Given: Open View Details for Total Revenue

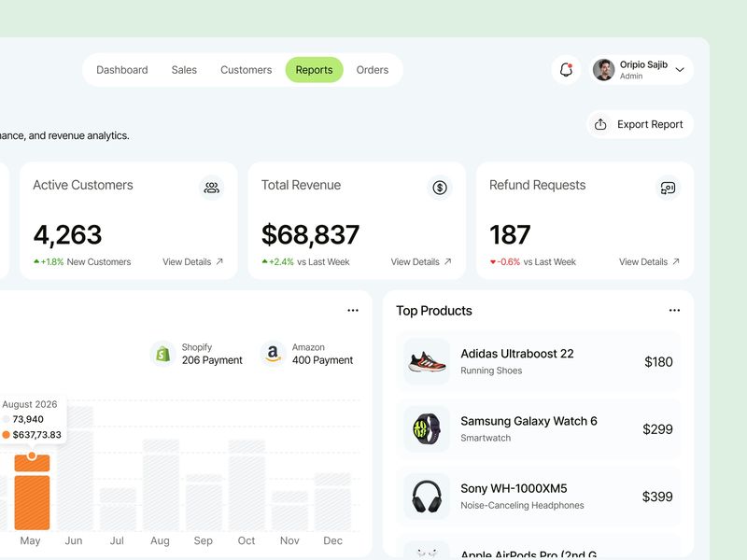Looking at the screenshot, I should pos(420,262).
